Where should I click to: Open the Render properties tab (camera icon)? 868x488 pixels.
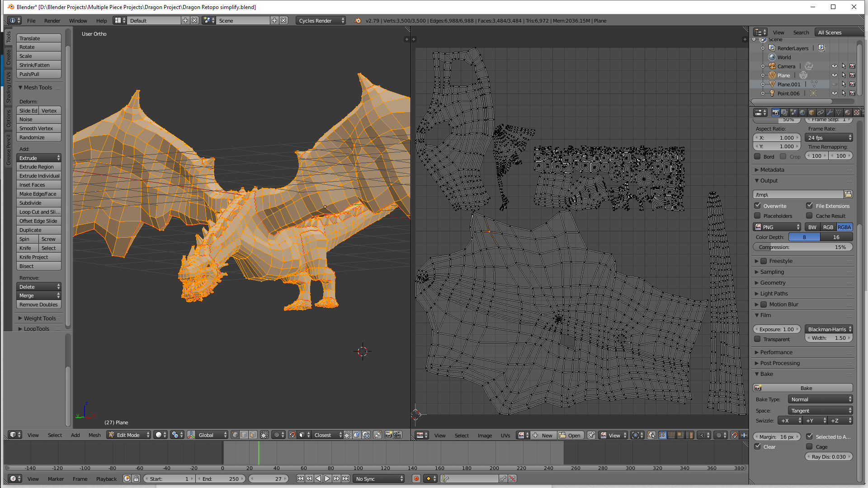tap(775, 113)
